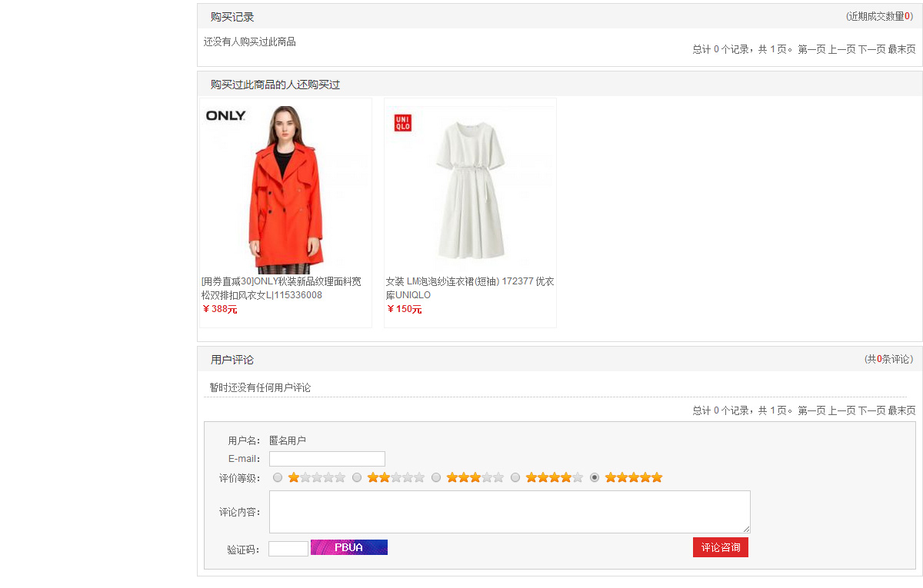Screen dimensions: 923x588
Task: Select the one-star rating radio button
Action: (x=278, y=477)
